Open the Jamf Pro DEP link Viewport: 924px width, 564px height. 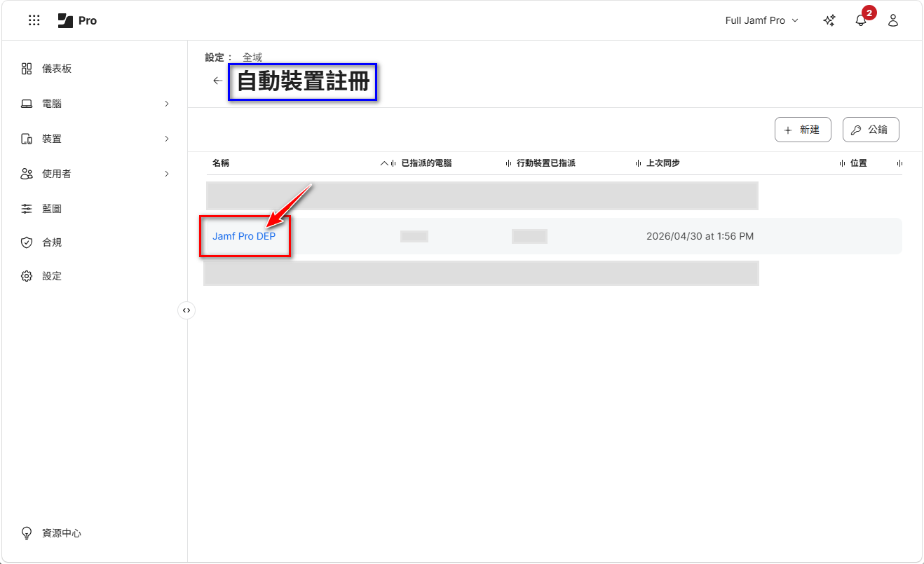point(244,236)
